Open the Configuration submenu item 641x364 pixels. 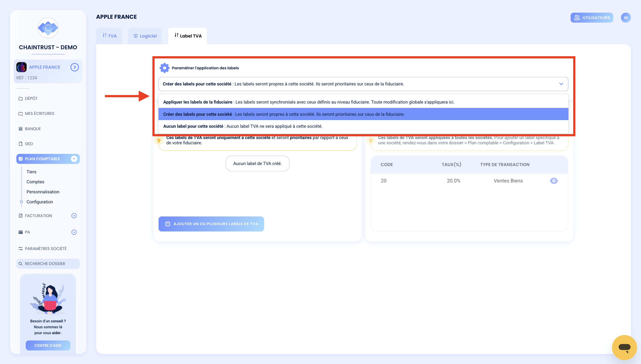coord(40,202)
